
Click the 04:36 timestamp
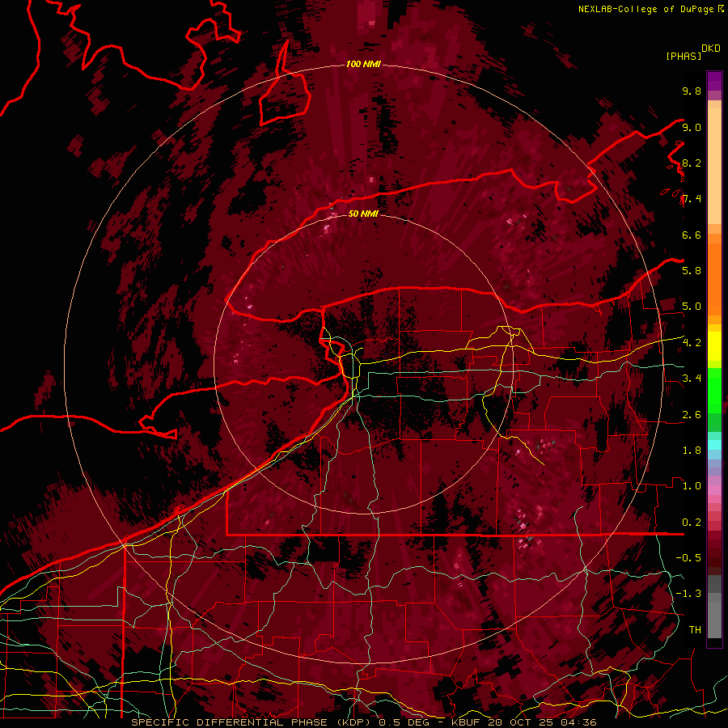[x=579, y=722]
